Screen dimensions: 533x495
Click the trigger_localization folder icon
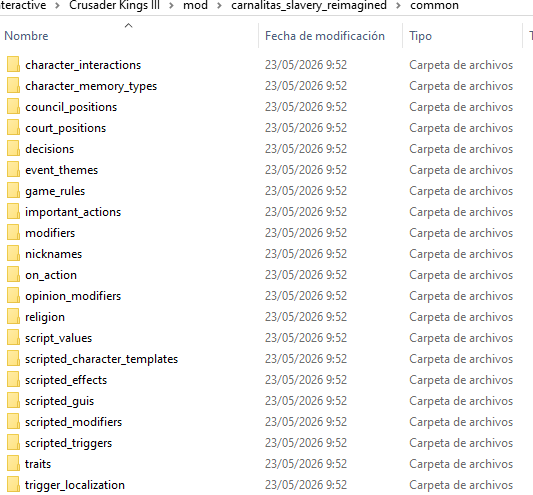[13, 484]
